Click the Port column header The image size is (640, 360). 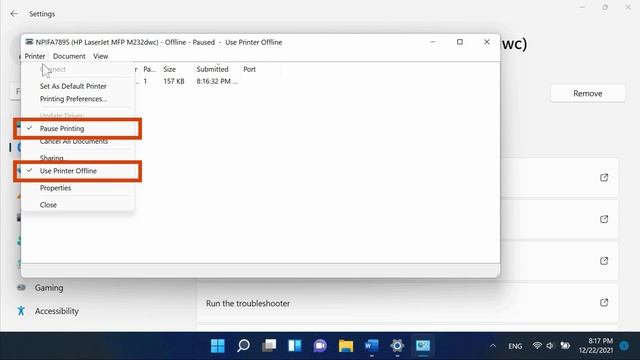(249, 69)
